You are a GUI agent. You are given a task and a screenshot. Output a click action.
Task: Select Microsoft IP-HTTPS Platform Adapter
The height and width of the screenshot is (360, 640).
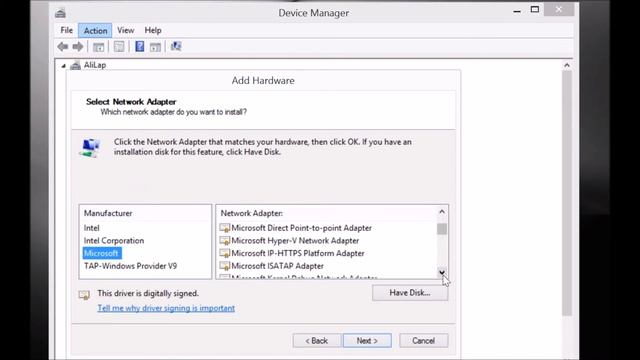coord(298,253)
